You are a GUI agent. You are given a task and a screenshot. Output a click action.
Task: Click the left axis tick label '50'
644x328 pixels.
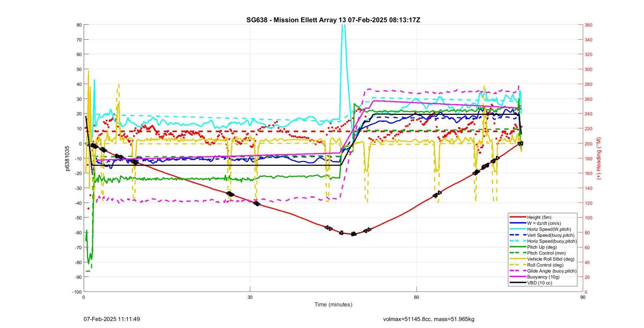point(78,69)
